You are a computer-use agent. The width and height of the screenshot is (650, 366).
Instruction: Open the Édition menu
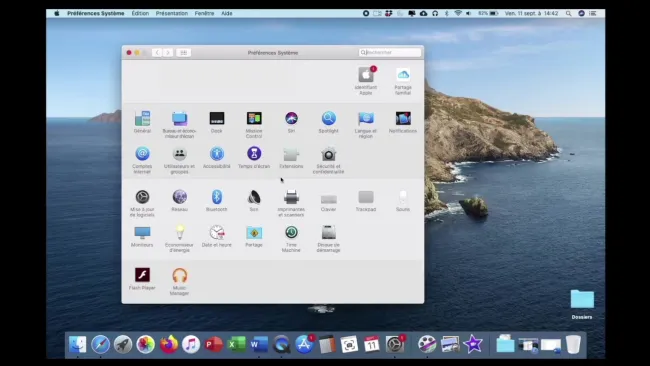(140, 13)
